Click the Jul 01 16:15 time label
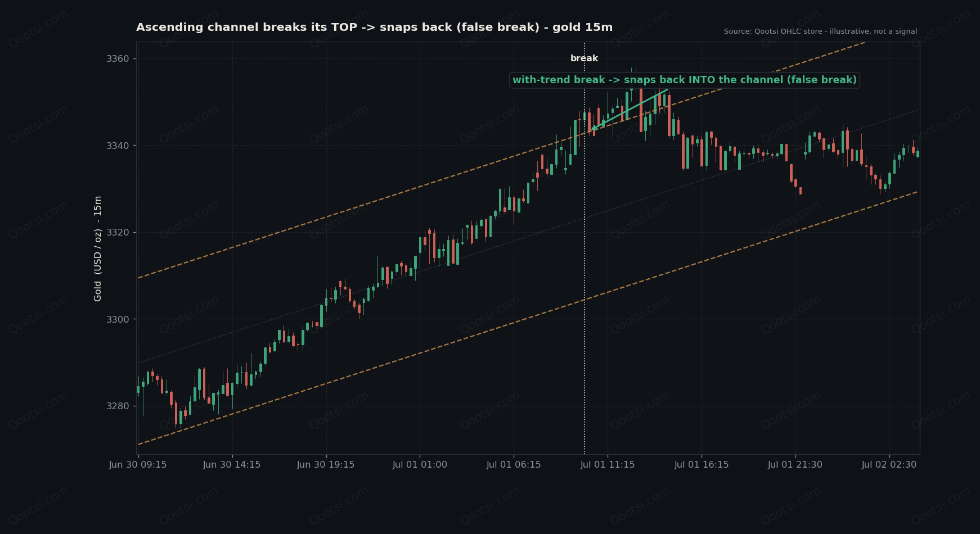980x534 pixels. point(702,465)
